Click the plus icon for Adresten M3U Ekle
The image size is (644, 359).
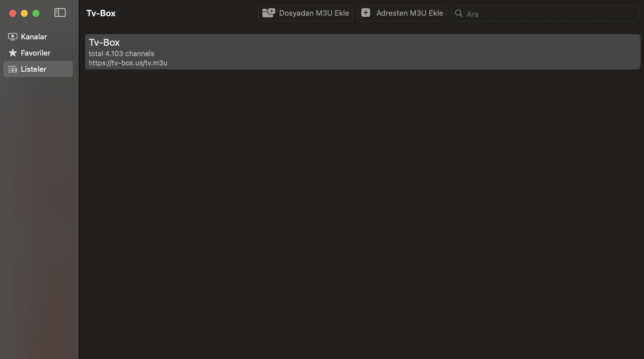[365, 13]
